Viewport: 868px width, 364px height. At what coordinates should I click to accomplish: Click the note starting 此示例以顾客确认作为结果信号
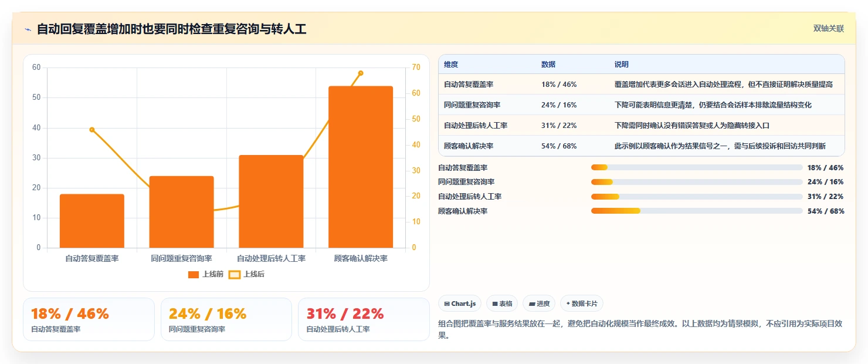coord(720,146)
